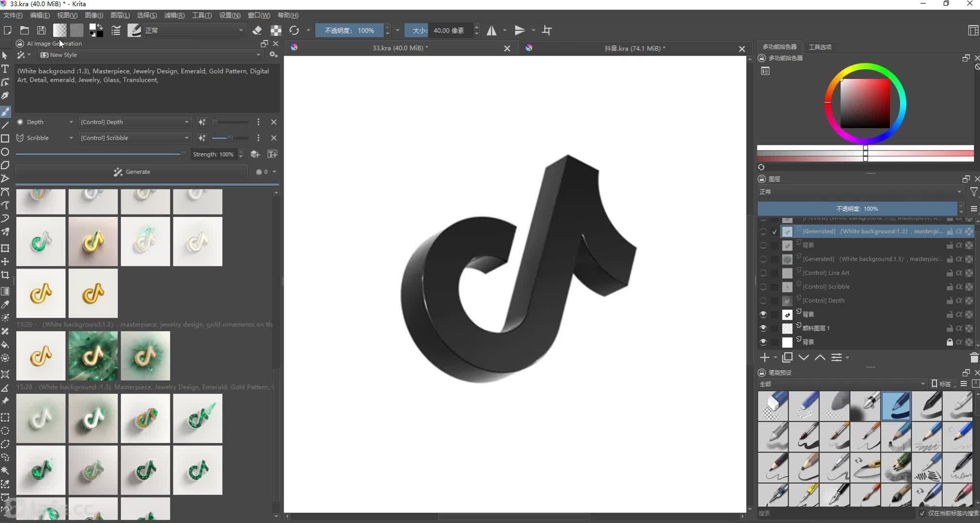Toggle the search-in-current-tag checkbox
The width and height of the screenshot is (980, 523).
coord(922,513)
